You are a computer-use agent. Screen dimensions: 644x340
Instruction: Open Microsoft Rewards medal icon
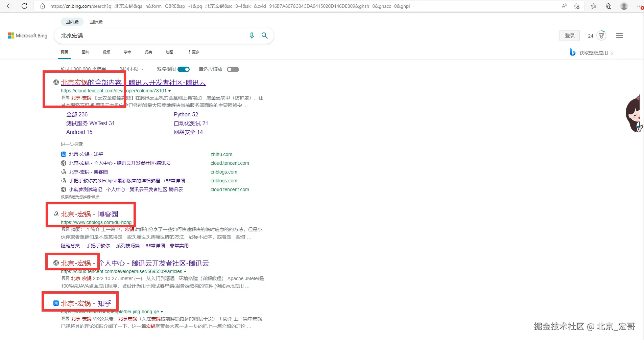[601, 36]
